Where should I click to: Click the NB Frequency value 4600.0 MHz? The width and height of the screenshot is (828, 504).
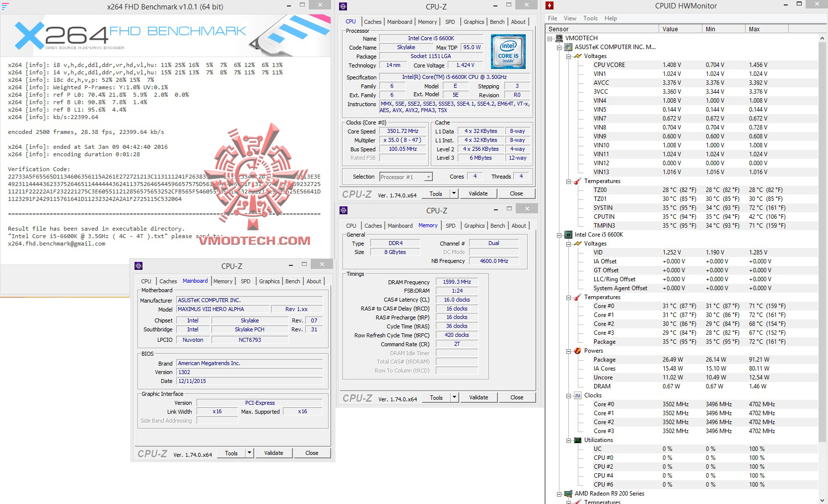point(494,261)
